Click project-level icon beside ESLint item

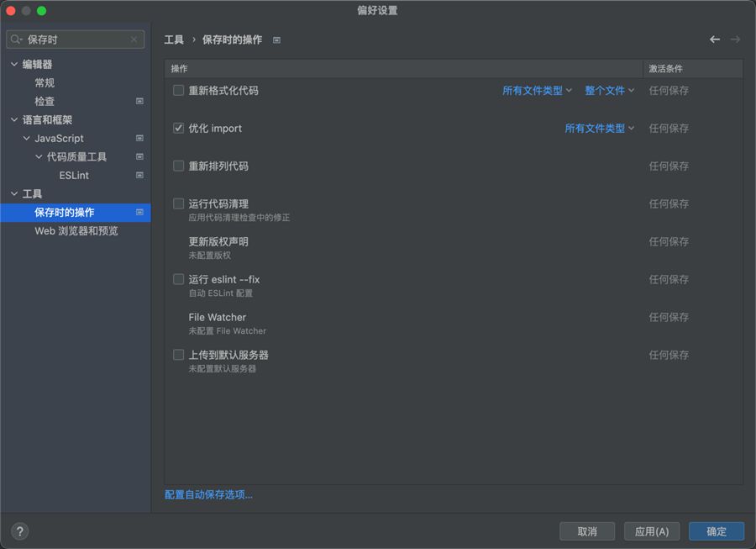click(x=139, y=176)
